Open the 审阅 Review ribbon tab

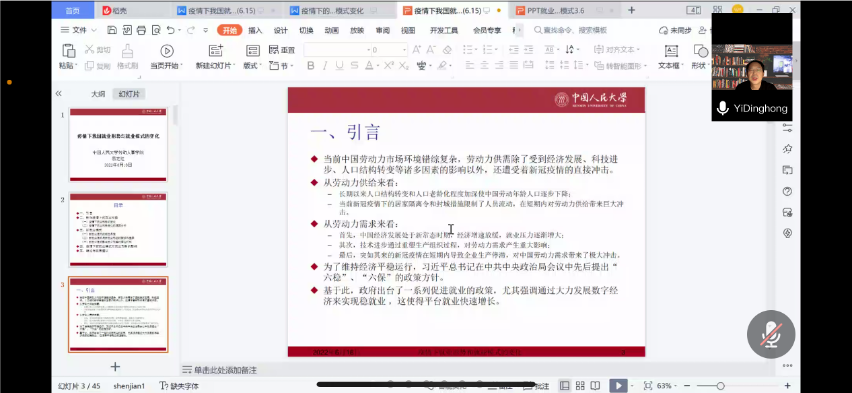click(x=383, y=30)
